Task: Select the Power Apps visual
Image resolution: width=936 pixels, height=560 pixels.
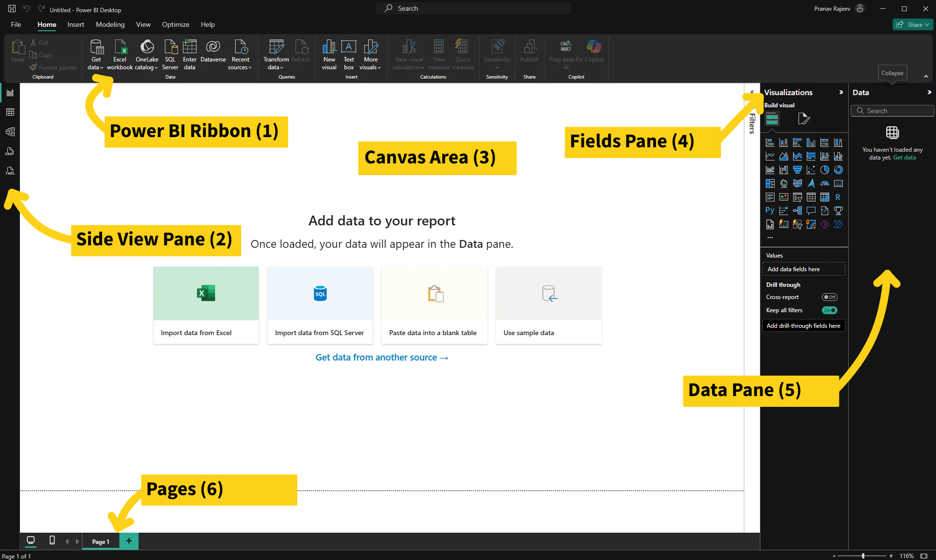Action: [x=824, y=224]
